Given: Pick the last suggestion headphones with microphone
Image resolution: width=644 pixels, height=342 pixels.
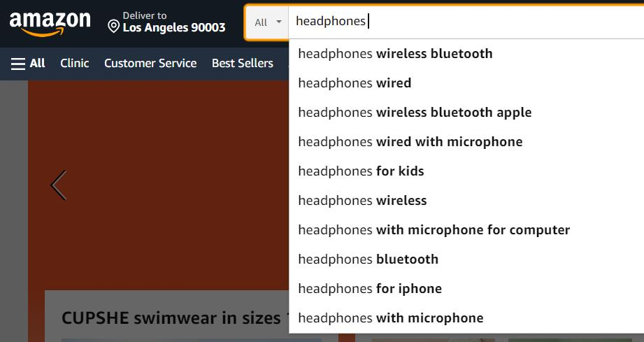Looking at the screenshot, I should (x=390, y=318).
